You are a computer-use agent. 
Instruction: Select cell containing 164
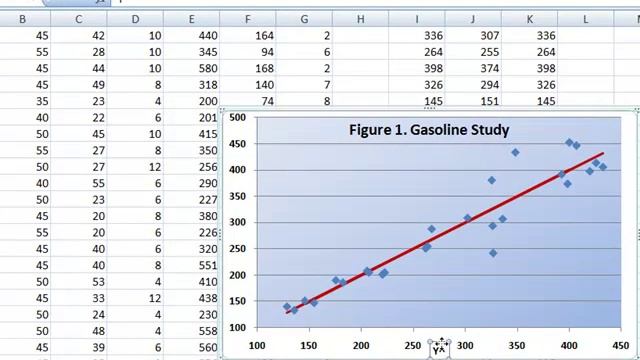coord(248,36)
